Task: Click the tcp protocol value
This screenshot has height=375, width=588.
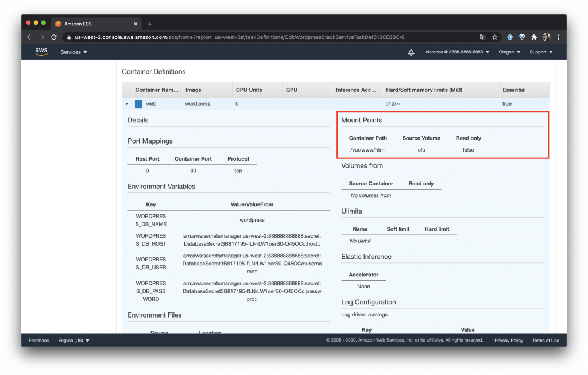Action: 238,171
